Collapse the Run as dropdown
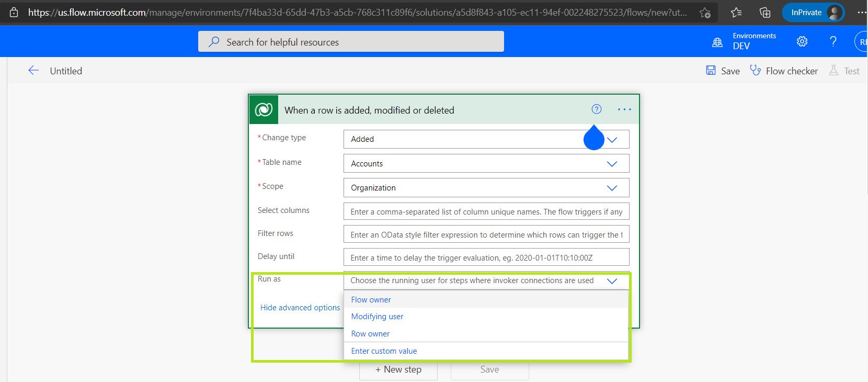 pos(612,281)
